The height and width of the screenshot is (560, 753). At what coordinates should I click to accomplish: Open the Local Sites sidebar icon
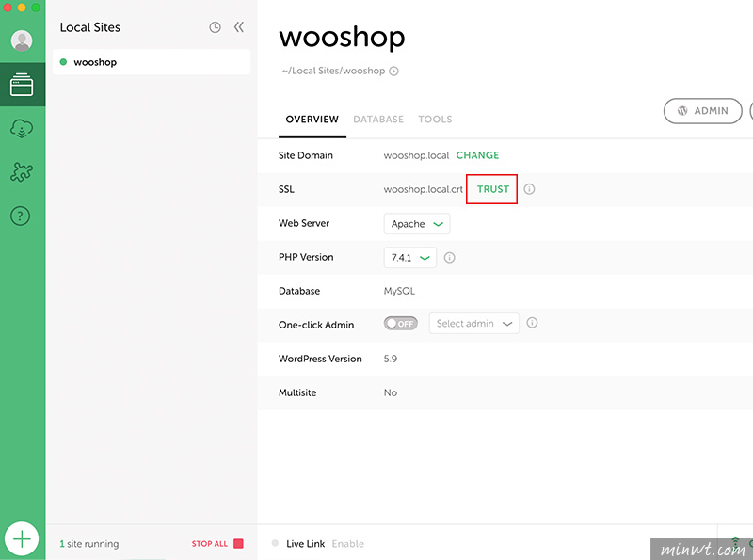(x=22, y=85)
